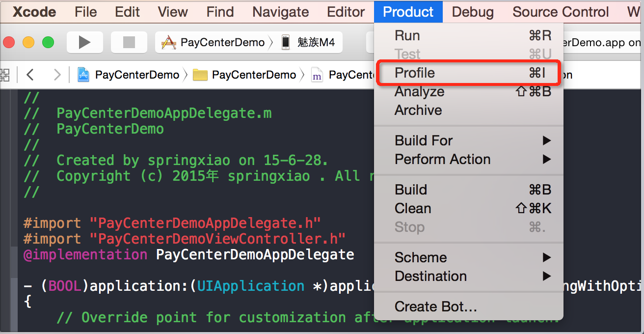The image size is (644, 334).
Task: Open the Editor menu
Action: [x=346, y=12]
